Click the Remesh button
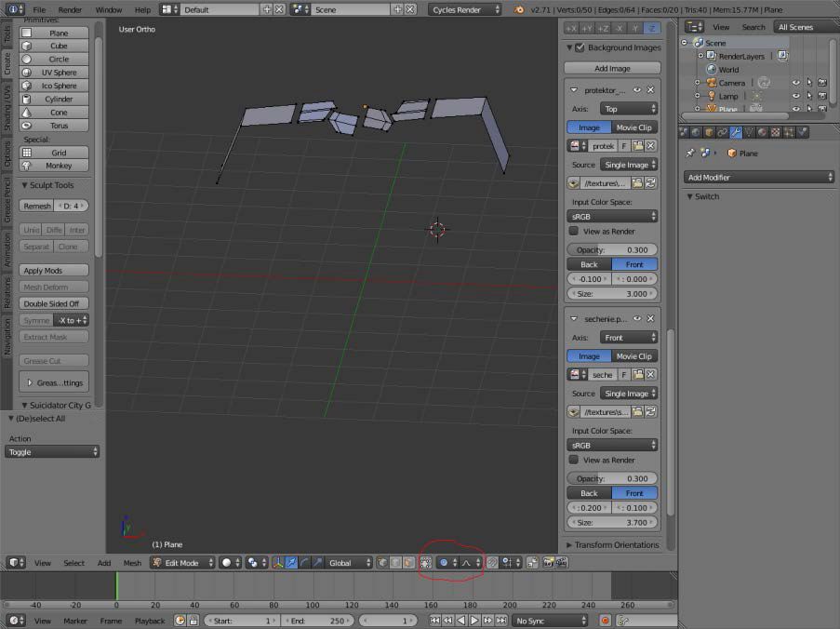Screen dimensions: 840x629 pyautogui.click(x=36, y=206)
